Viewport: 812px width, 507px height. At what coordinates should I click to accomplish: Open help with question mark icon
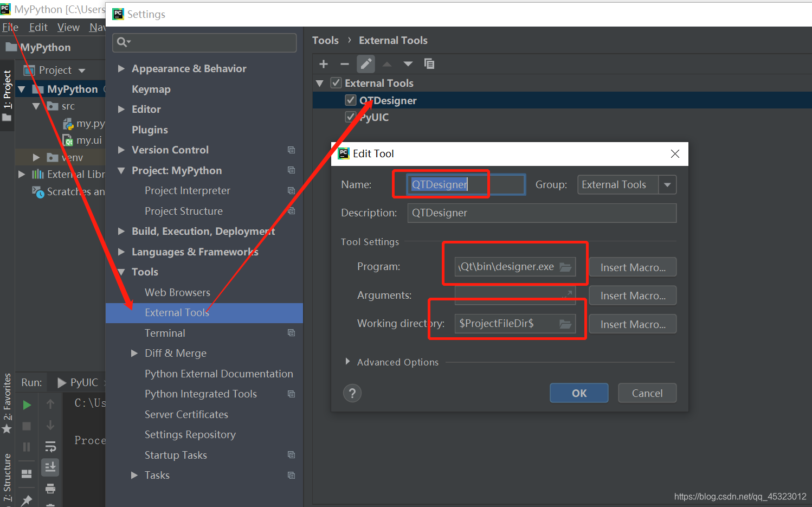(x=352, y=393)
